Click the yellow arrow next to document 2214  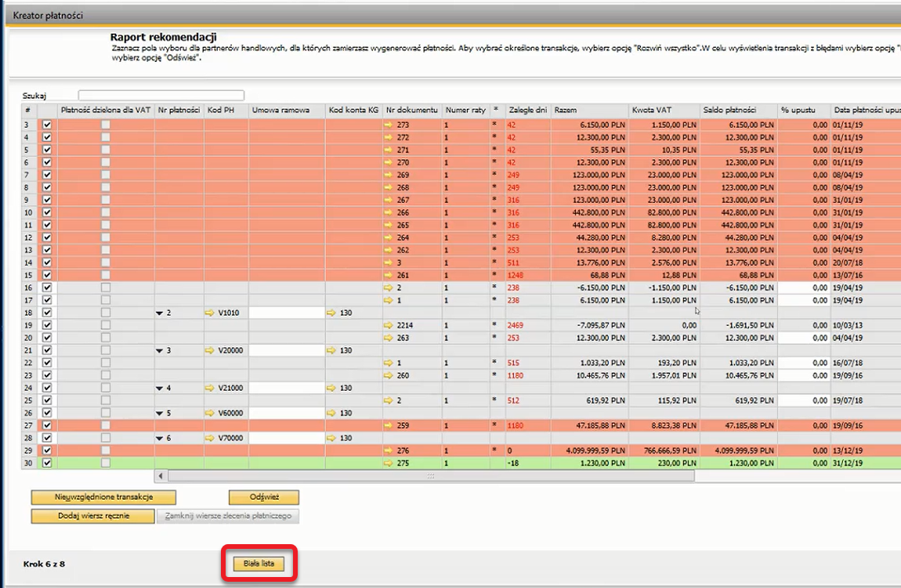[x=389, y=325]
